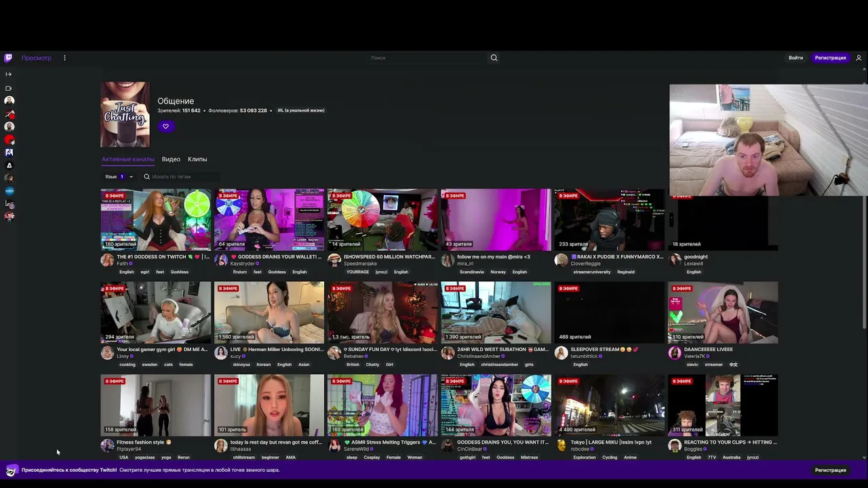The image size is (868, 488).
Task: Select the egirl tag under Faith's stream
Action: click(144, 272)
